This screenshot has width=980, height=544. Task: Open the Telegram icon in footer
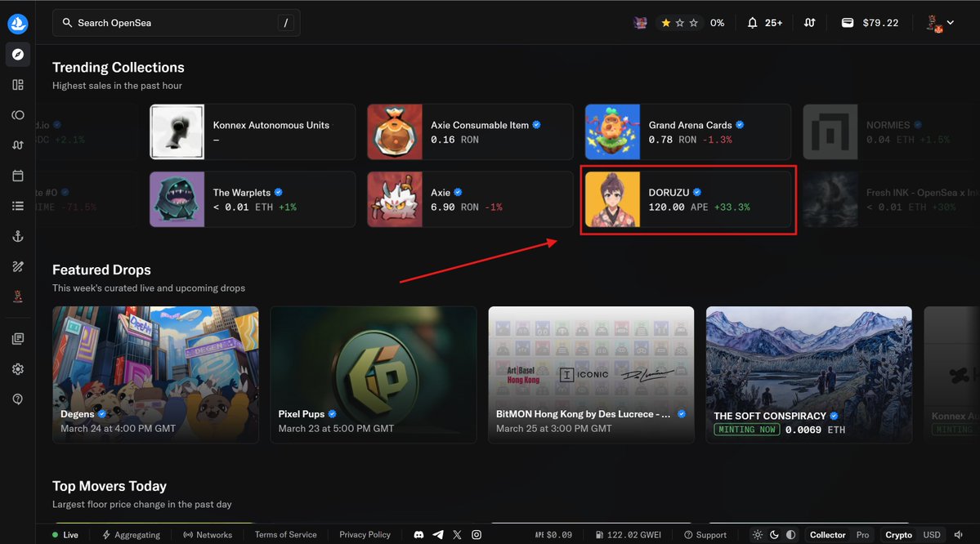point(438,535)
